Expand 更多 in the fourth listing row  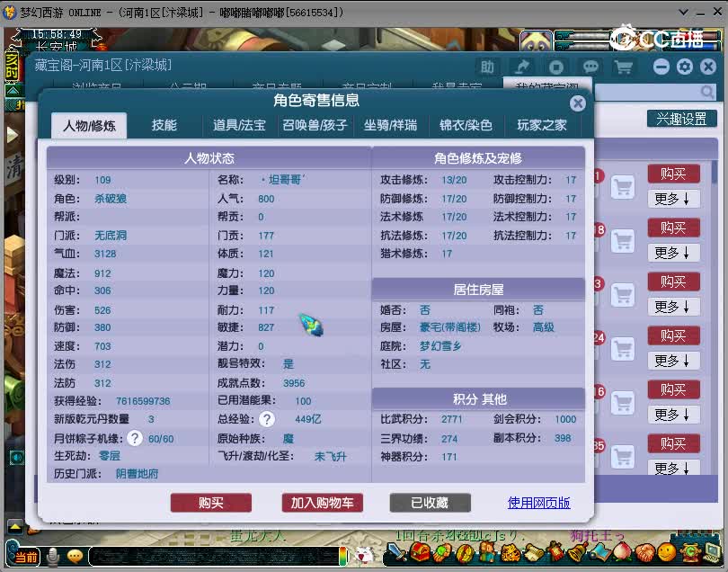click(673, 361)
